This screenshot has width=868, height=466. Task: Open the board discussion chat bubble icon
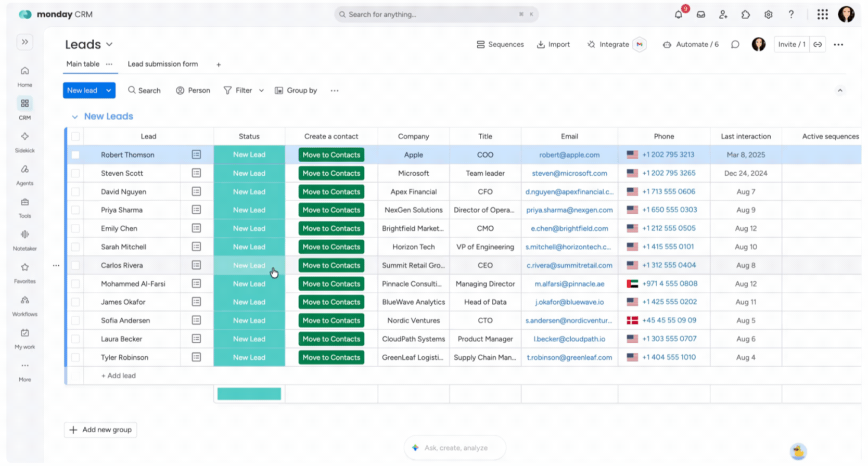pyautogui.click(x=735, y=45)
